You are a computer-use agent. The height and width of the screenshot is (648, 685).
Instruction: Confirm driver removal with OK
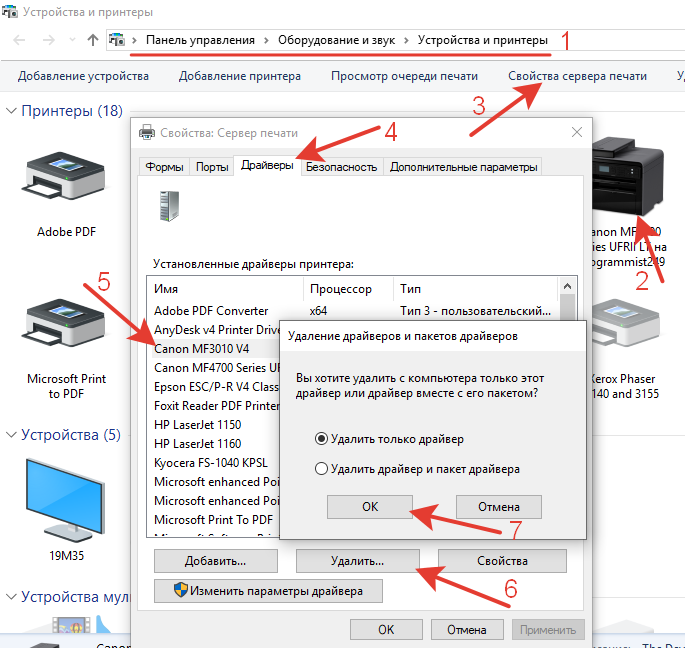[370, 507]
